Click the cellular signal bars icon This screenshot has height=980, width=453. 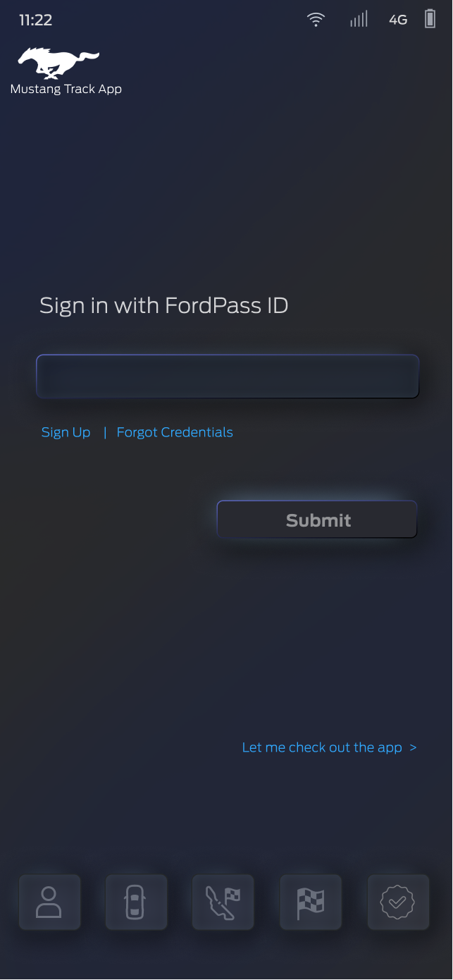pos(359,20)
